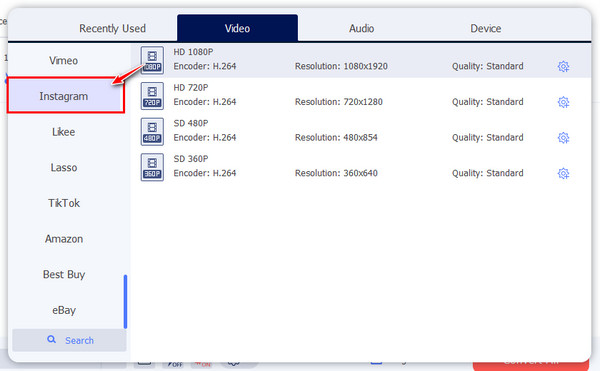
Task: Select the HD 1080P preset title
Action: pos(193,52)
